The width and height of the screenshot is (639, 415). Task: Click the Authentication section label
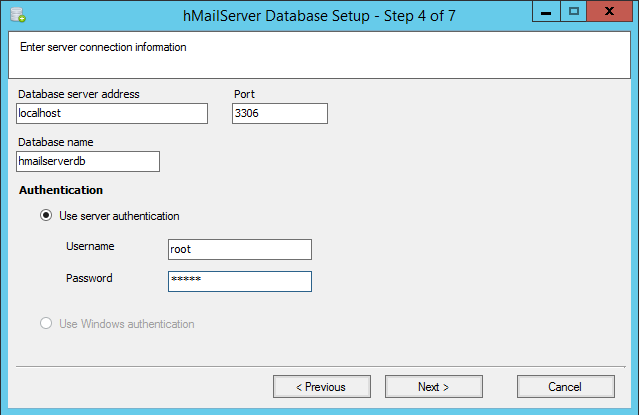click(x=61, y=190)
